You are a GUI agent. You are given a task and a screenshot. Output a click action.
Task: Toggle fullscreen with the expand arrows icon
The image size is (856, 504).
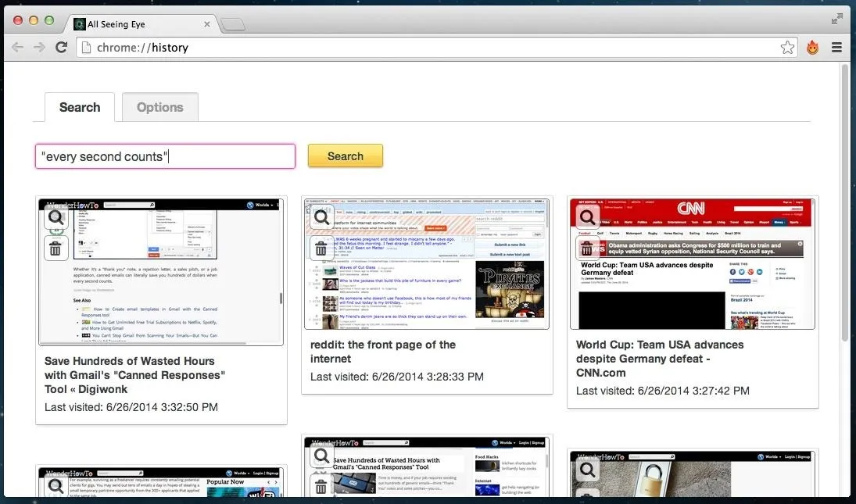(837, 20)
